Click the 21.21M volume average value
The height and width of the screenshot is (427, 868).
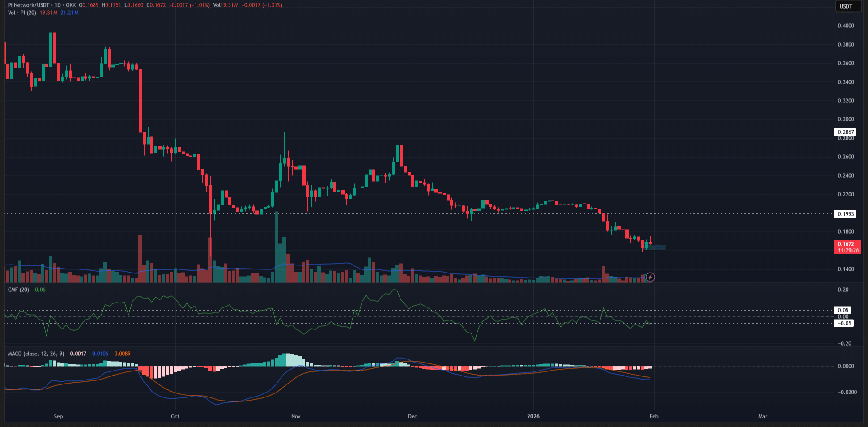tap(69, 13)
